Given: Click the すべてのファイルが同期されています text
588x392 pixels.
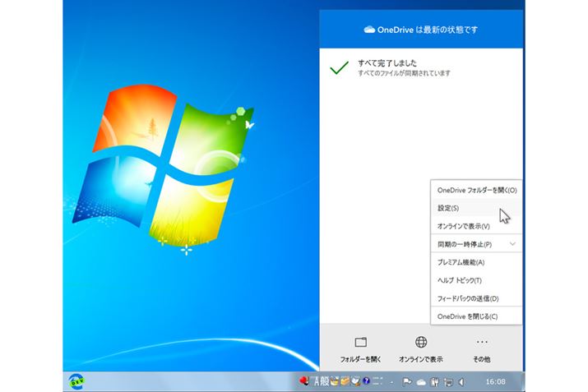Looking at the screenshot, I should [404, 73].
